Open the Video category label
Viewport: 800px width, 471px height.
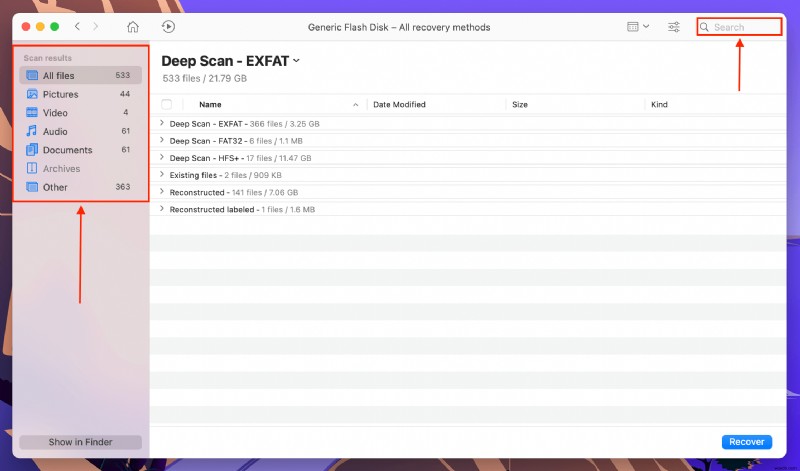coord(55,113)
